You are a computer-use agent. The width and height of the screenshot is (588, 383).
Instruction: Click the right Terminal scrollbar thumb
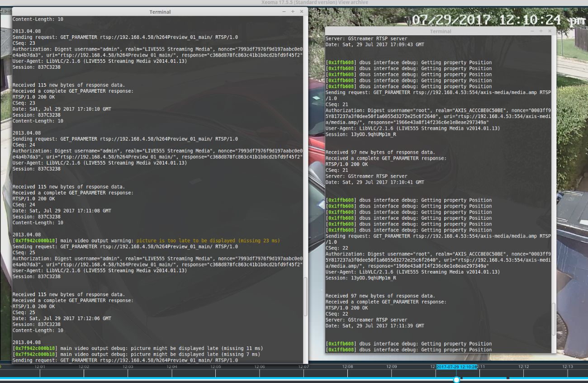pos(554,318)
